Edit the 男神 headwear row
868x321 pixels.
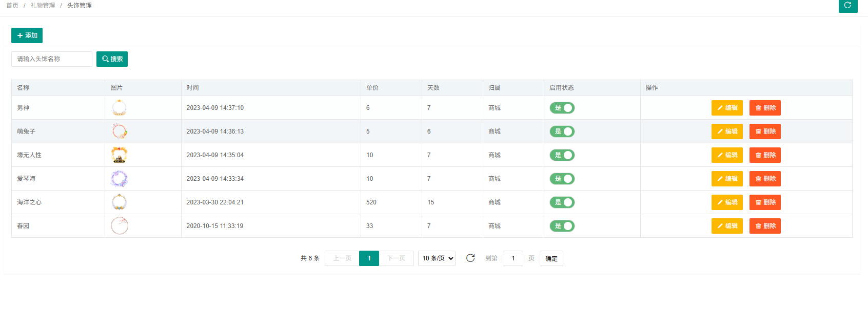click(x=726, y=108)
